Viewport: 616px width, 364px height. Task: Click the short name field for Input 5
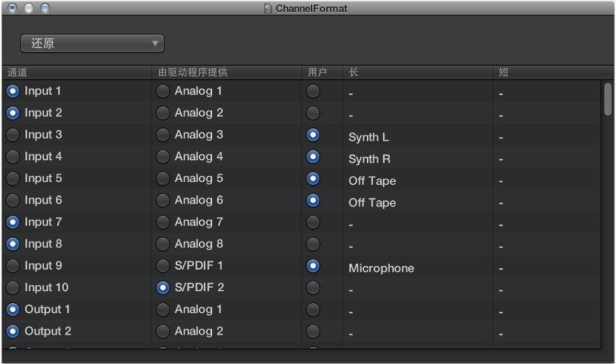tap(546, 181)
